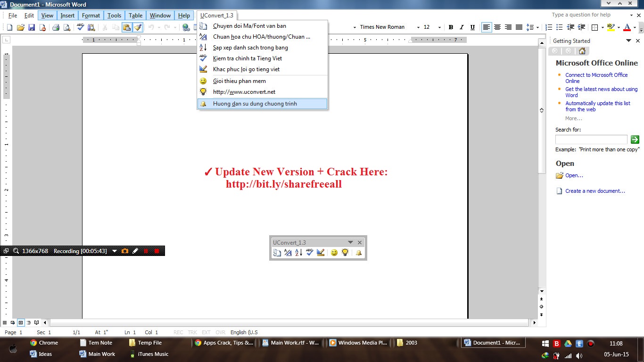Screen dimensions: 644x362
Task: Open the Insert menu
Action: point(67,16)
